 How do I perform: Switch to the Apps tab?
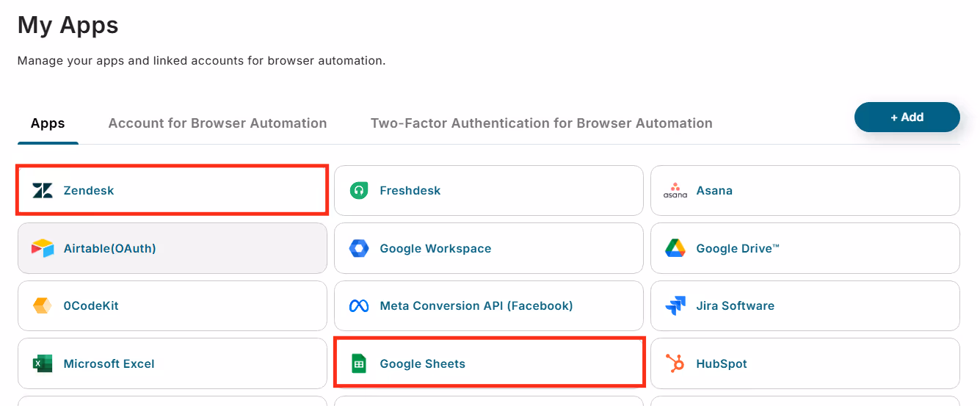coord(48,123)
